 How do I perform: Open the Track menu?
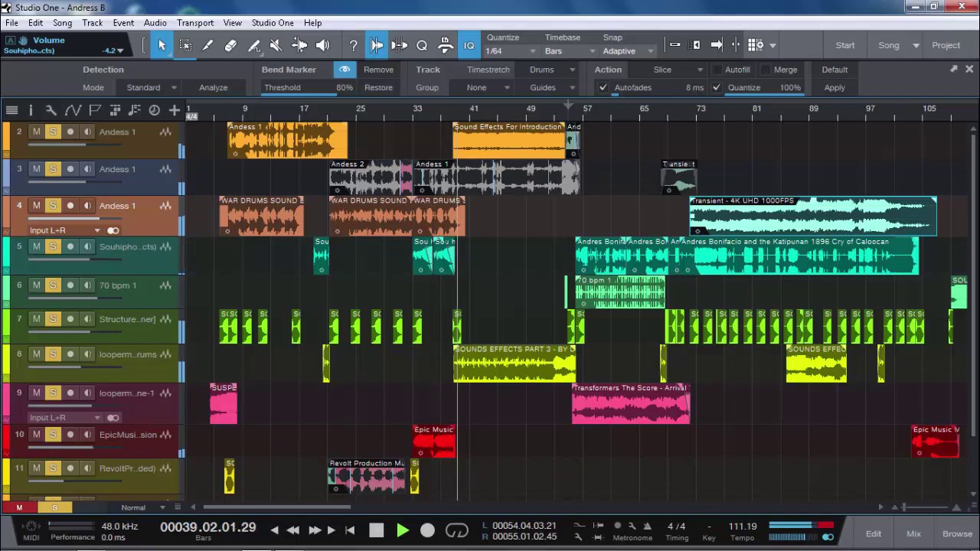pos(93,23)
